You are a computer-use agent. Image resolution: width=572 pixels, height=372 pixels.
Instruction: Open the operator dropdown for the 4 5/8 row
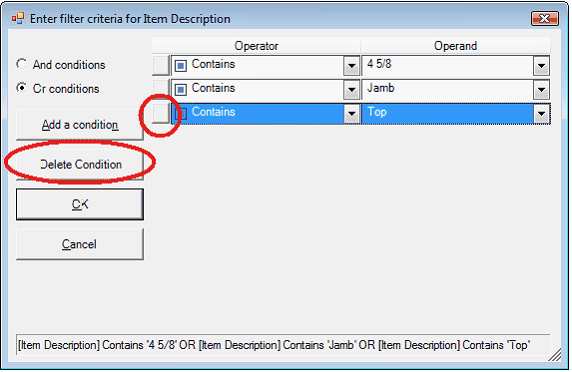[x=351, y=66]
